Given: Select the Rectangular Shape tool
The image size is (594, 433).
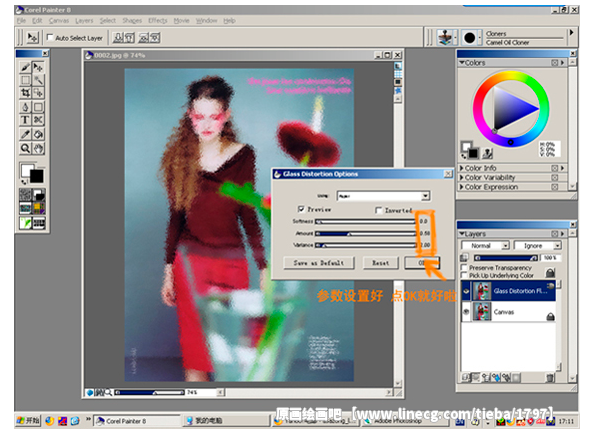Looking at the screenshot, I should pos(38,107).
